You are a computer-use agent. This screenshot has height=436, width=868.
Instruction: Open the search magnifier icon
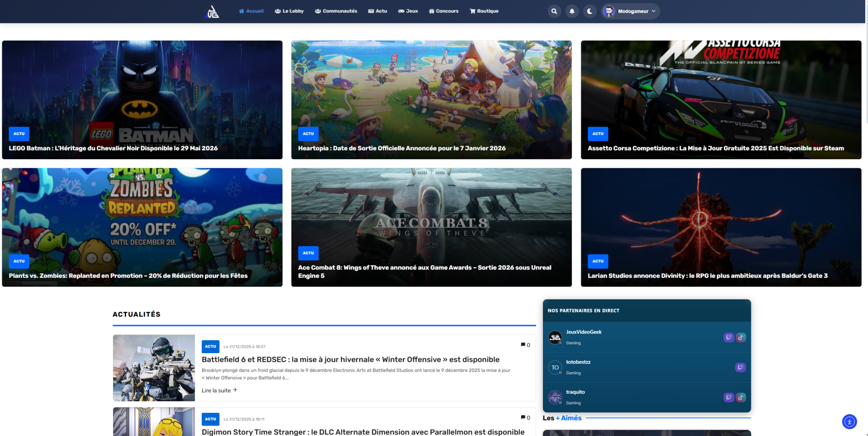click(x=554, y=11)
